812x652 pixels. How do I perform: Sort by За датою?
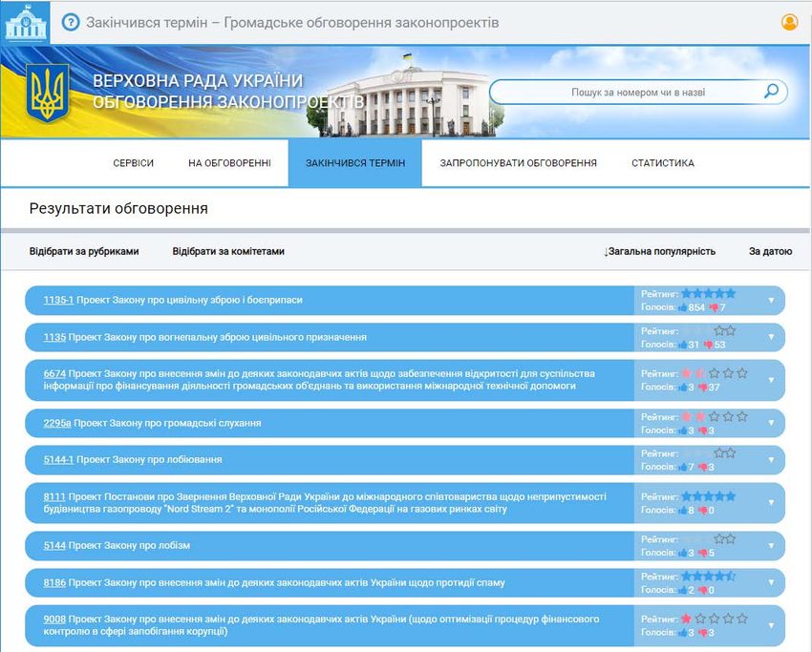[771, 251]
